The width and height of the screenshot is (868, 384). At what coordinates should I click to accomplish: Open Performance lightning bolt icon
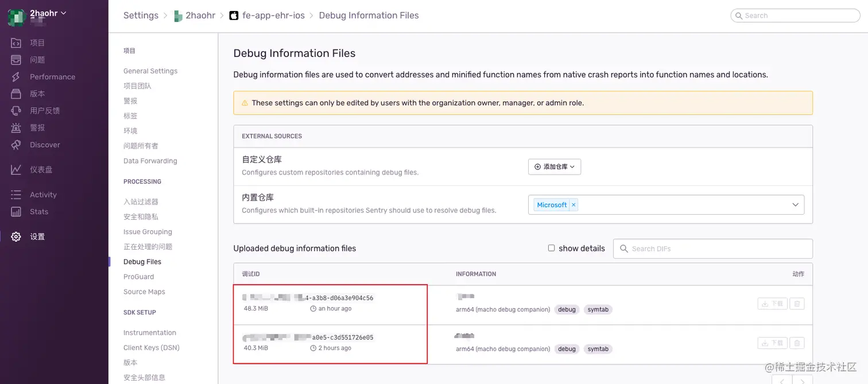click(x=16, y=77)
